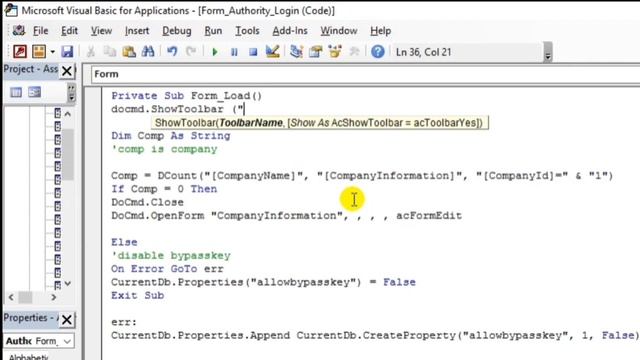Click the 'Dim Comp As String' line

[171, 136]
